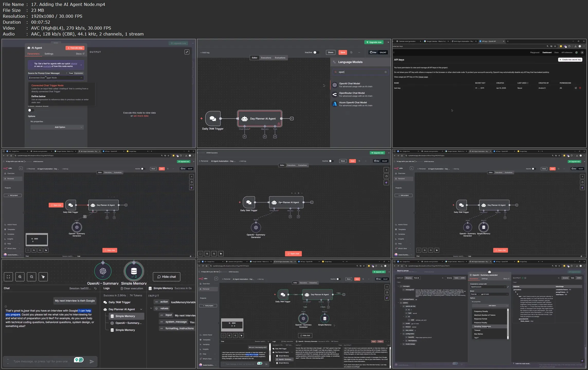Click the large Simple Memory node showing checkmark 2

point(134,271)
